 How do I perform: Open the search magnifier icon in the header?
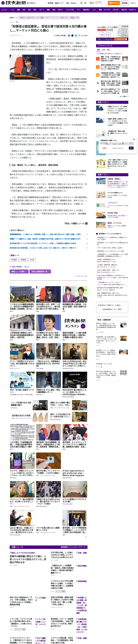click(81, 3)
